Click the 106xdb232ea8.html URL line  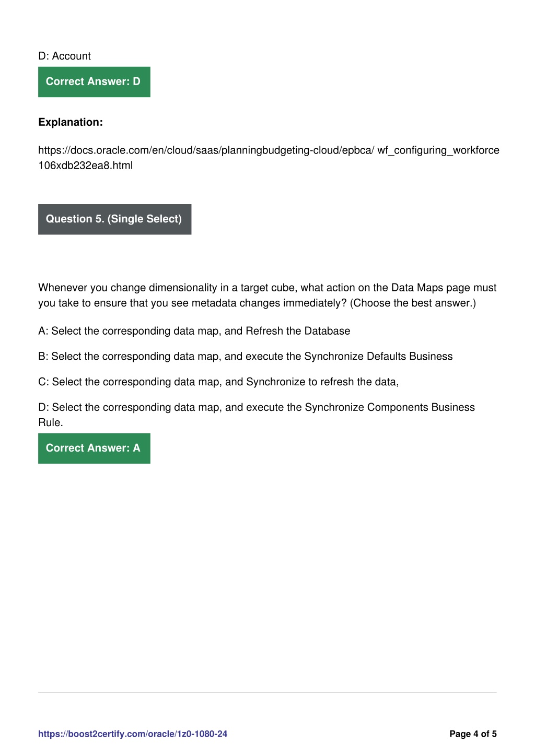(x=86, y=166)
